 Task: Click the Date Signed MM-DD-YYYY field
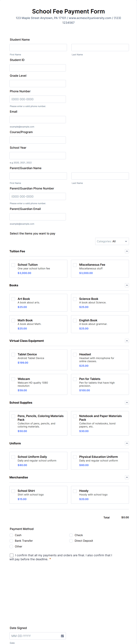tap(35, 636)
